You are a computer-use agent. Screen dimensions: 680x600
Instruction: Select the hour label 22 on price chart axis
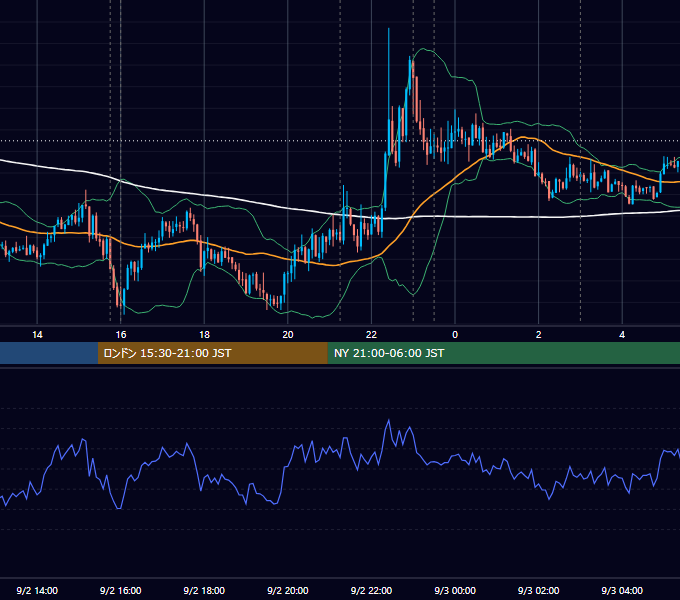click(371, 335)
